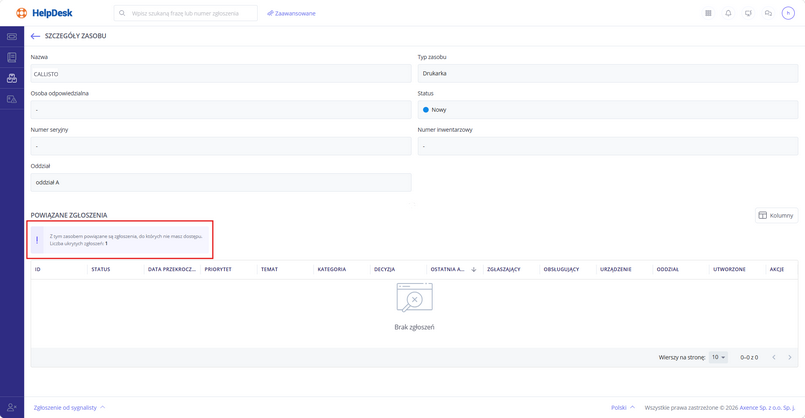Click the HelpDesk logo
Image resolution: width=805 pixels, height=418 pixels.
(x=44, y=13)
